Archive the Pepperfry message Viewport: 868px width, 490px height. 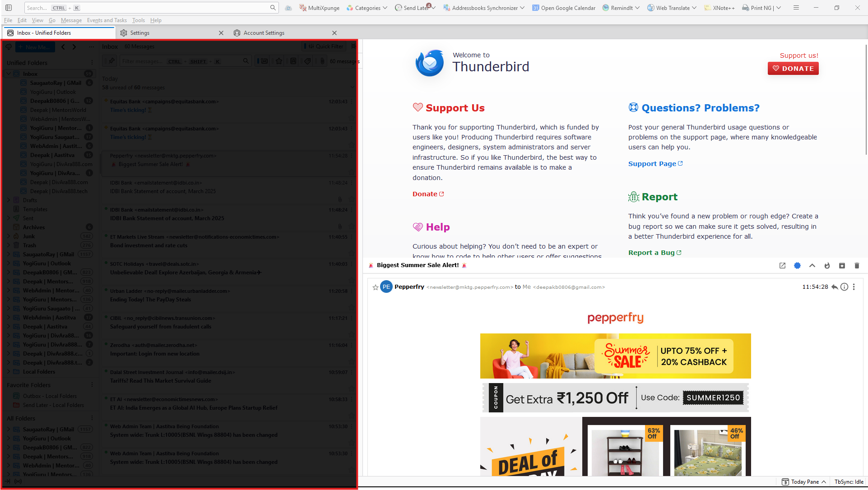[842, 266]
